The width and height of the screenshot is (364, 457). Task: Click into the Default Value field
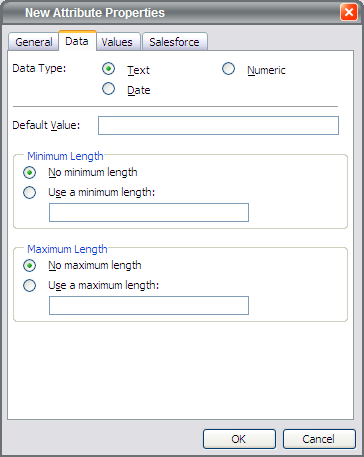pos(218,125)
